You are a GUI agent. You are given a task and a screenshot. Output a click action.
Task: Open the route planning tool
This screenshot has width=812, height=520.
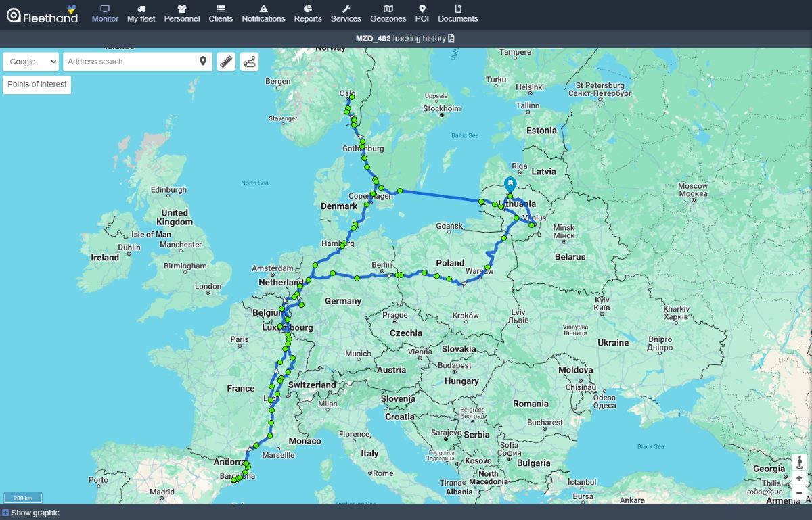(250, 62)
